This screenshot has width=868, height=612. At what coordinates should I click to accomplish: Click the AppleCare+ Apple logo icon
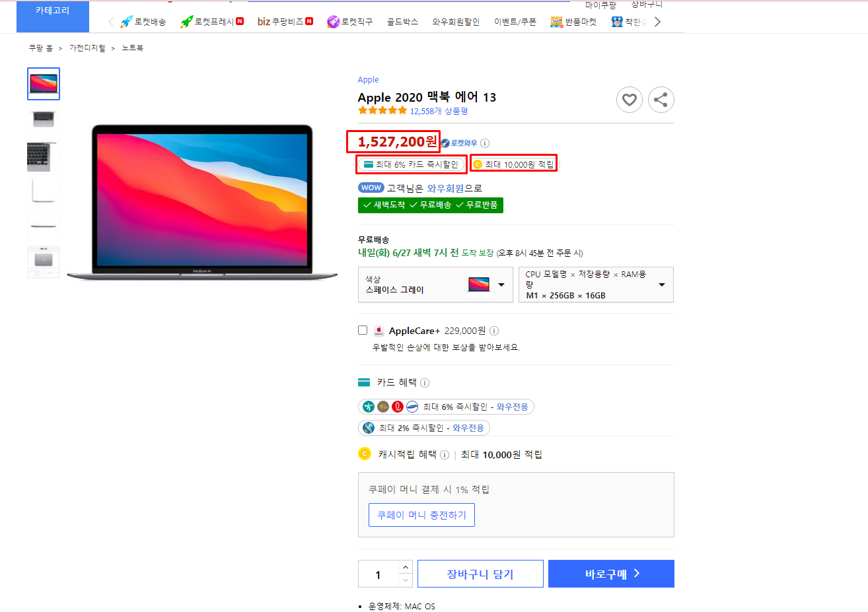(379, 331)
